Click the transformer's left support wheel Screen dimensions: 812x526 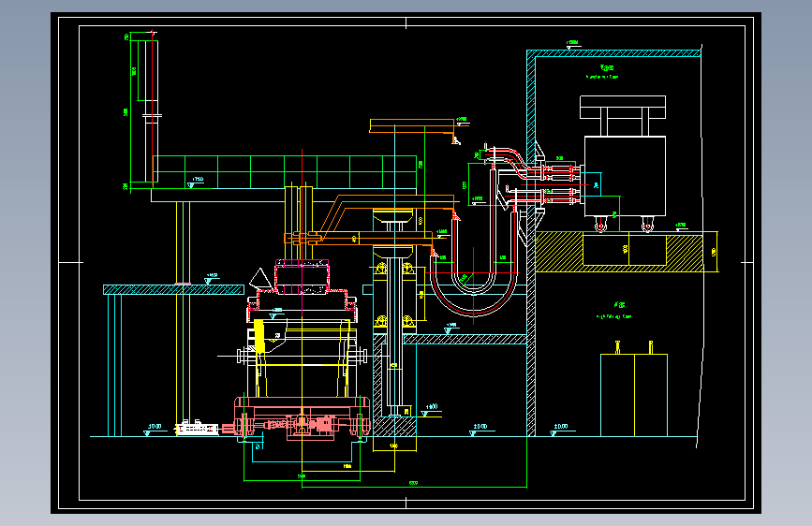600,225
